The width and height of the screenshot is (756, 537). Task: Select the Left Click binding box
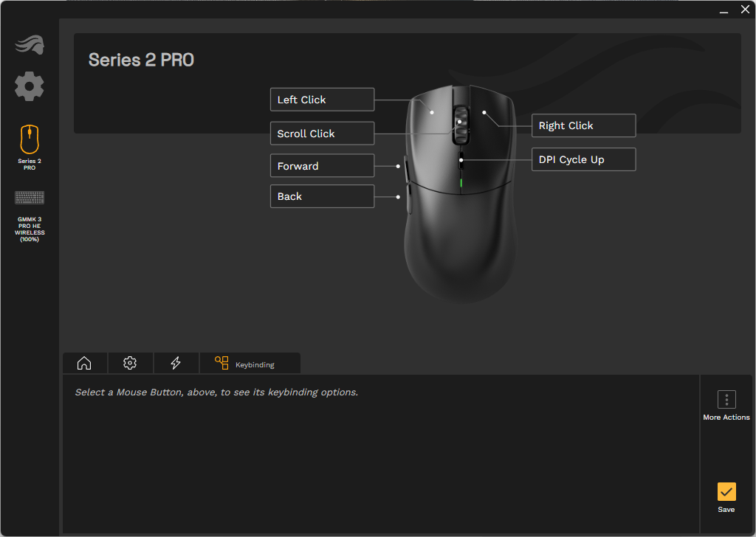[x=322, y=99]
